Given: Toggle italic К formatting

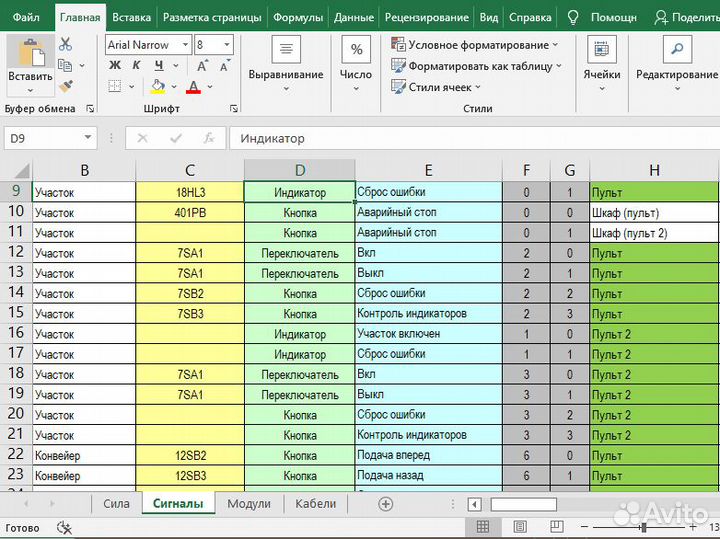Looking at the screenshot, I should click(136, 66).
